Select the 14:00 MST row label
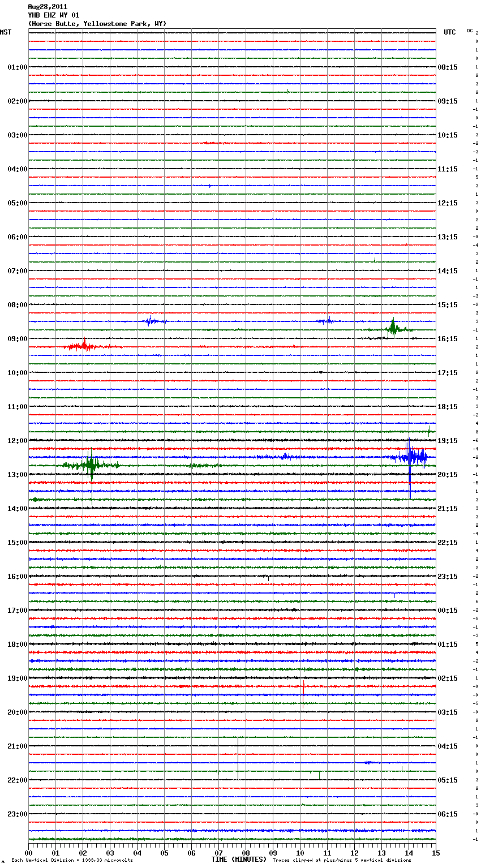The width and height of the screenshot is (481, 868). pyautogui.click(x=17, y=509)
